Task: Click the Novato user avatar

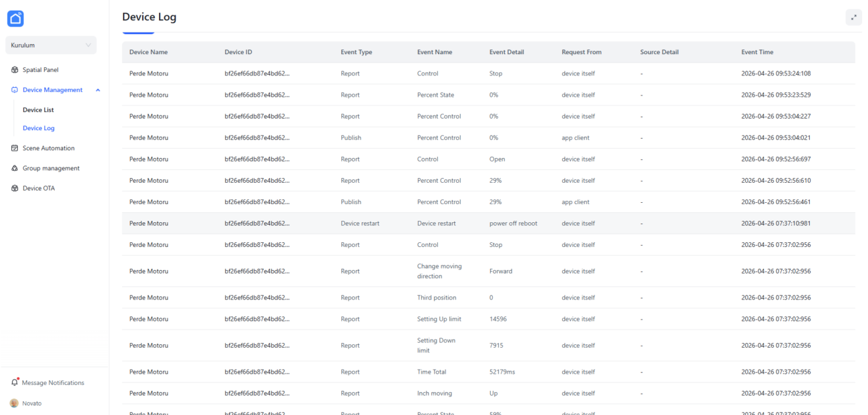Action: tap(14, 403)
